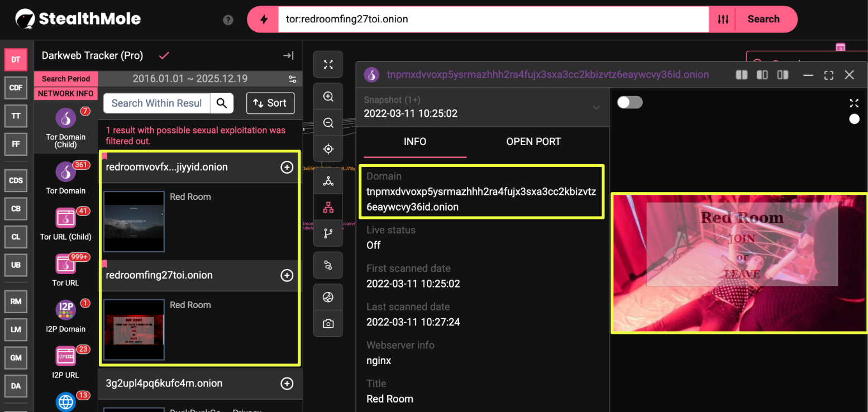Viewport: 868px width, 412px height.
Task: Open the 3g2upl4pq6kufc4m.onion result
Action: click(x=164, y=384)
